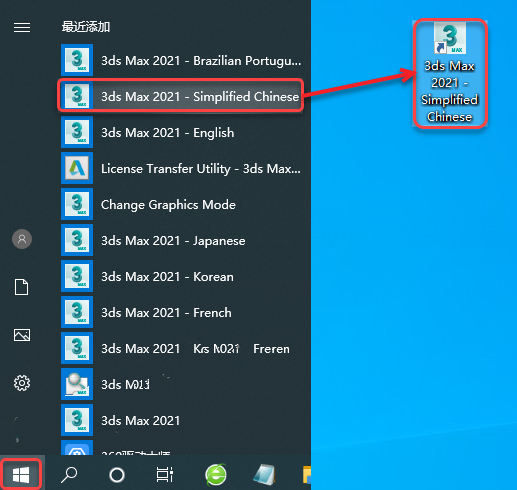Click the magnifier 3ds tool icon
This screenshot has height=490, width=517.
(77, 384)
